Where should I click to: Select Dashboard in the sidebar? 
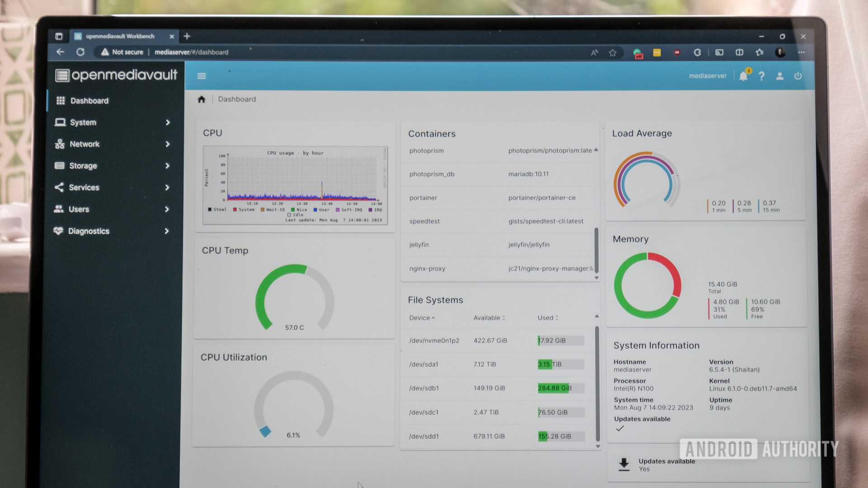coord(89,101)
